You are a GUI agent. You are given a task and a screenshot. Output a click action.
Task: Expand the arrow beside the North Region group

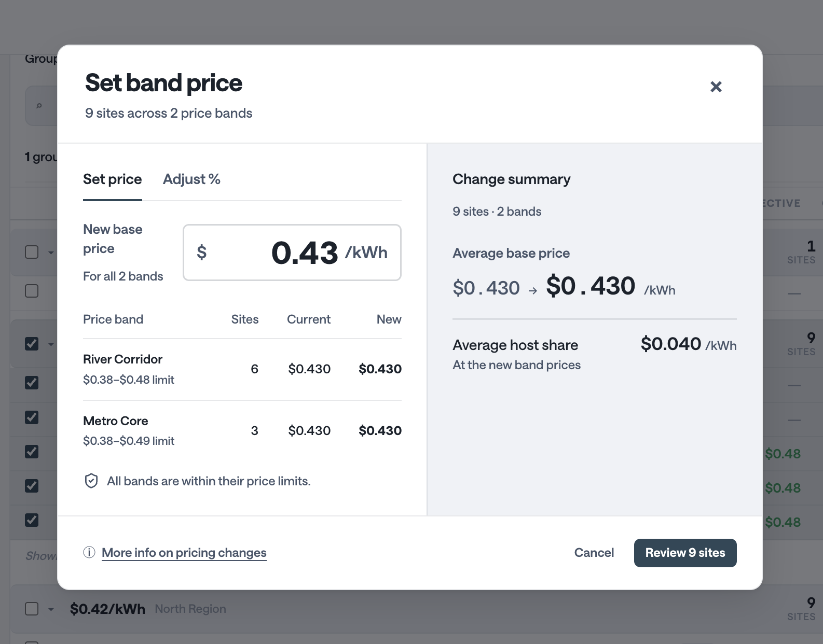[51, 609]
